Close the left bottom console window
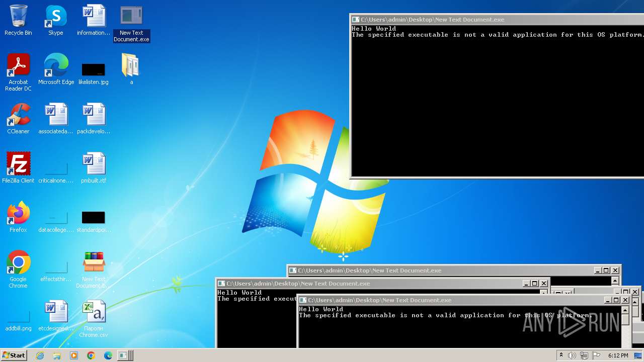Viewport: 644px width, 362px height. click(x=544, y=284)
